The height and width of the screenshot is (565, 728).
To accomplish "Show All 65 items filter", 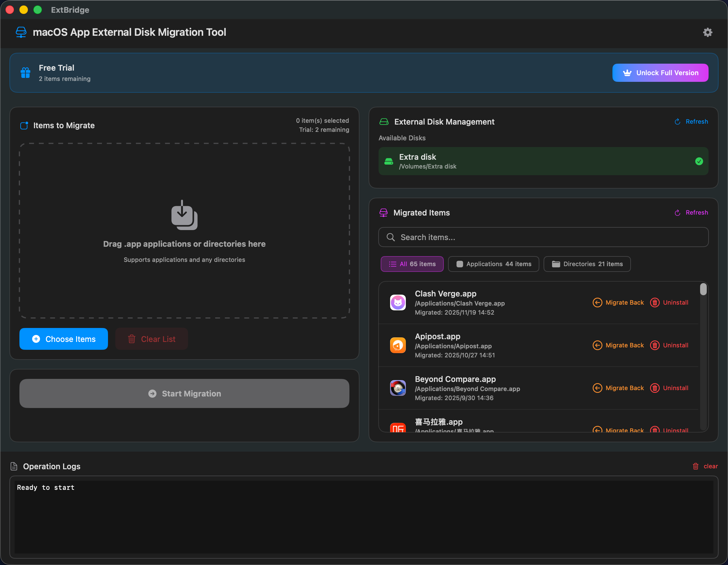I will [x=412, y=264].
